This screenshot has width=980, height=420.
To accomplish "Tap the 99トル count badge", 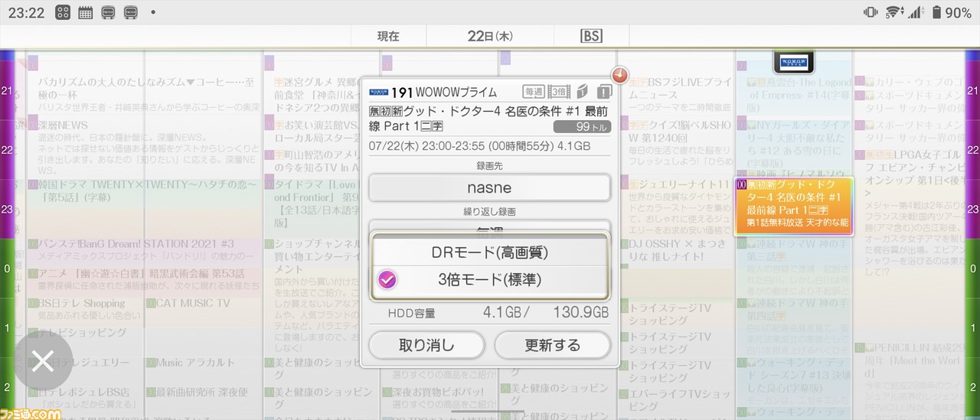I will pos(582,127).
